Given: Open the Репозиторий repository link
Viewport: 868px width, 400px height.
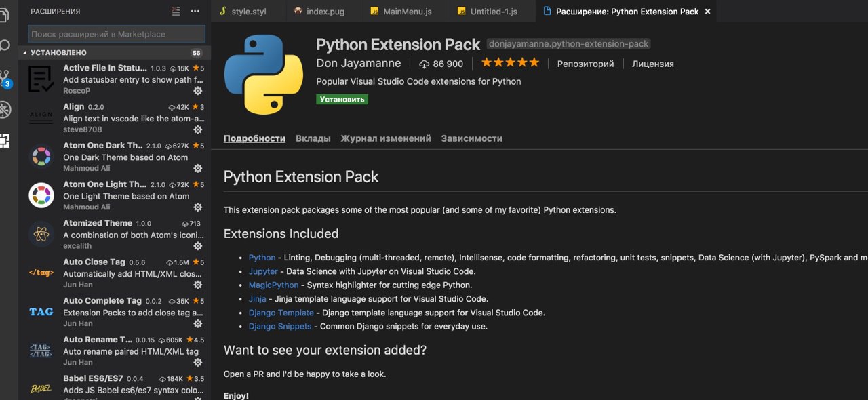Looking at the screenshot, I should pyautogui.click(x=585, y=64).
